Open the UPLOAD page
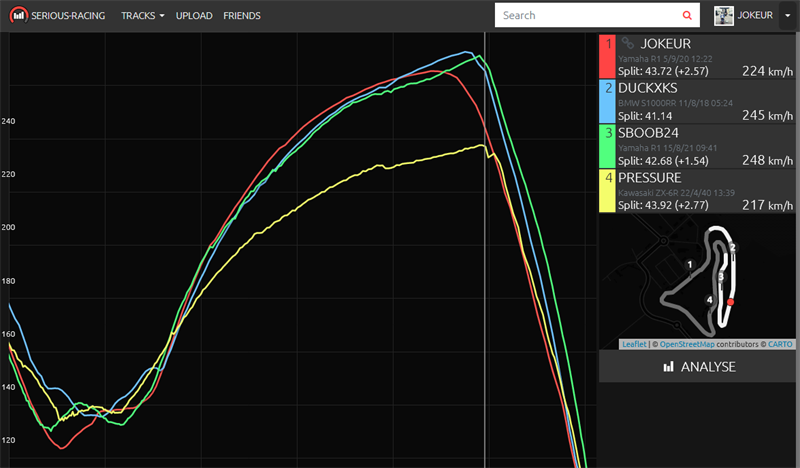The image size is (800, 468). point(194,16)
